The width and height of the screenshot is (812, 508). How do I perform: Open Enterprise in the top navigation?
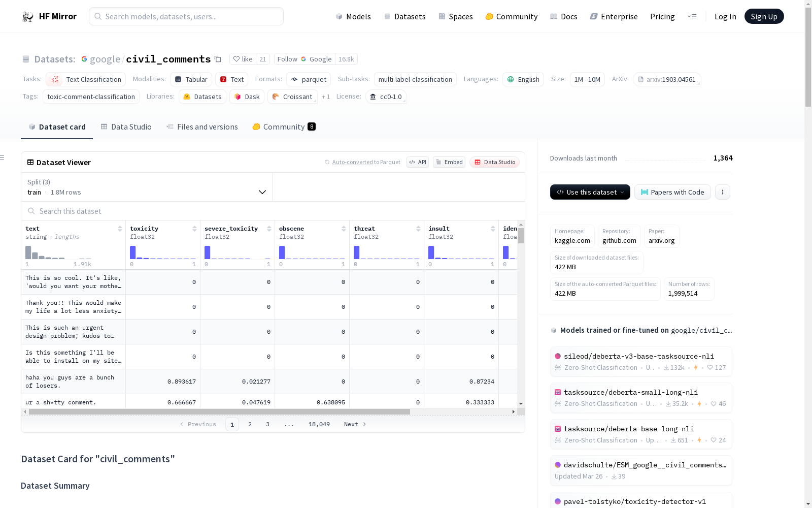coord(614,16)
